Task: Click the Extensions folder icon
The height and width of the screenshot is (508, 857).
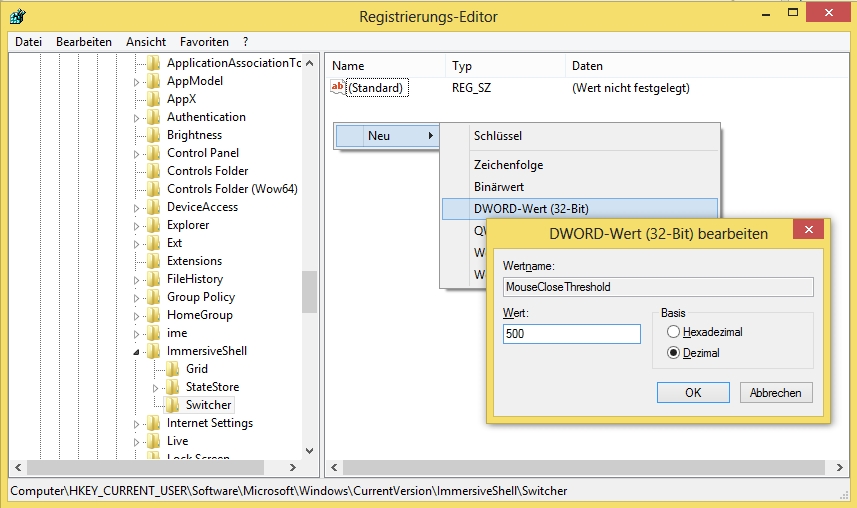Action: pos(154,261)
